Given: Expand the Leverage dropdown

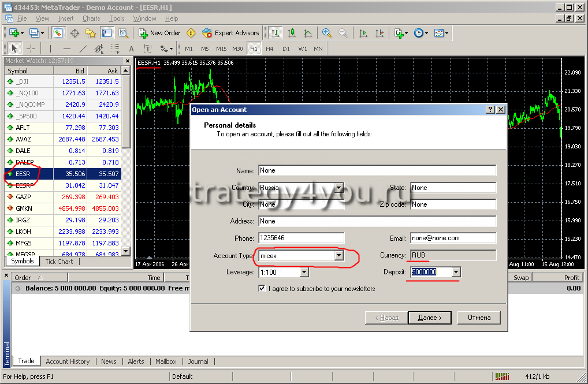Looking at the screenshot, I should [304, 272].
